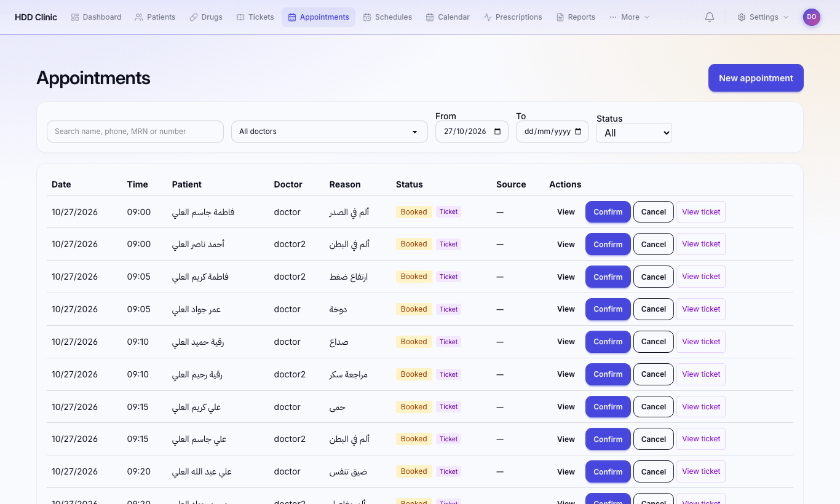This screenshot has height=504, width=840.
Task: Click the Tickets ticket icon
Action: (x=240, y=17)
